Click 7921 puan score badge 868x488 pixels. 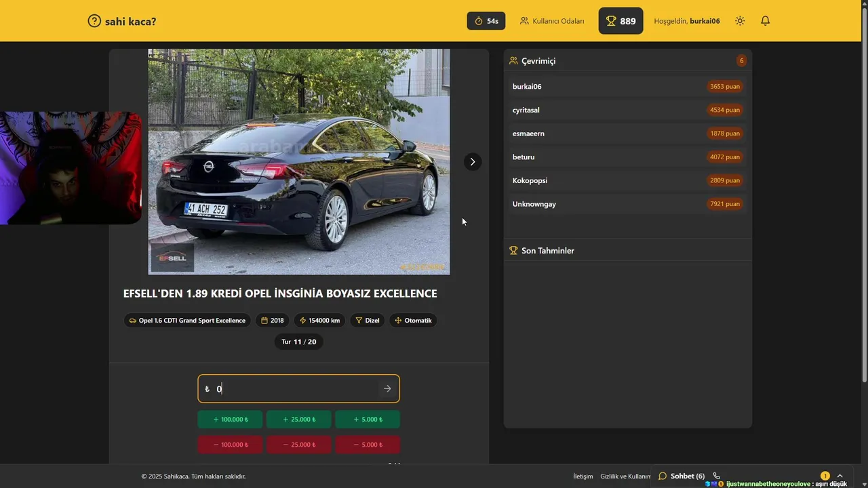pyautogui.click(x=725, y=204)
